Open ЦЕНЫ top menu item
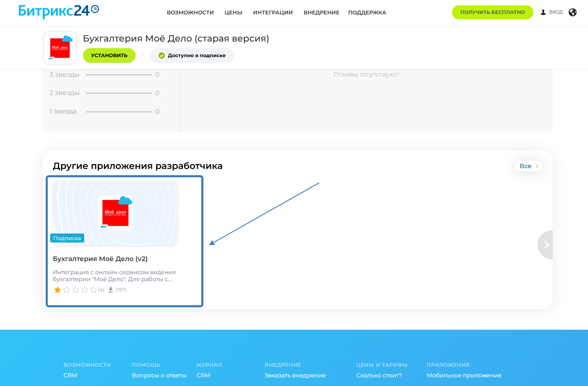The width and height of the screenshot is (588, 386). coord(233,13)
